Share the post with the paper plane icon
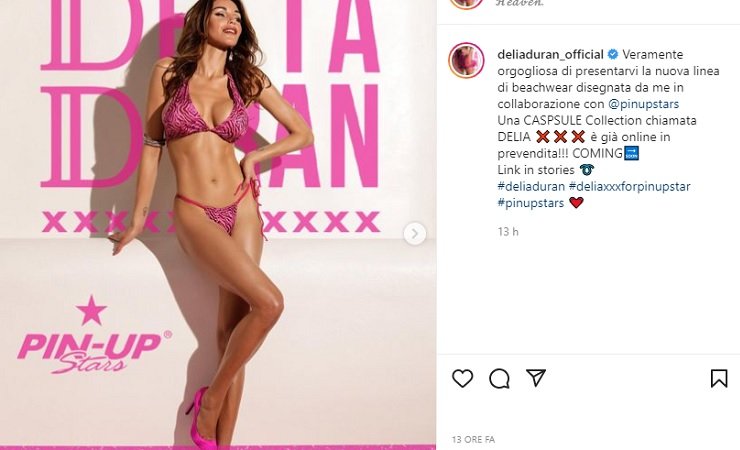This screenshot has width=740, height=450. click(536, 378)
